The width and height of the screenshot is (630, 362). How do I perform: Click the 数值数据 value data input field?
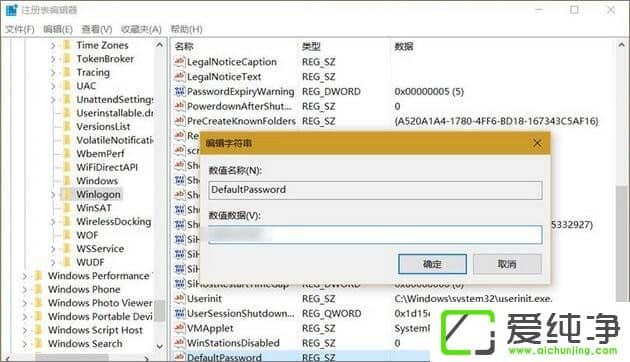(375, 235)
